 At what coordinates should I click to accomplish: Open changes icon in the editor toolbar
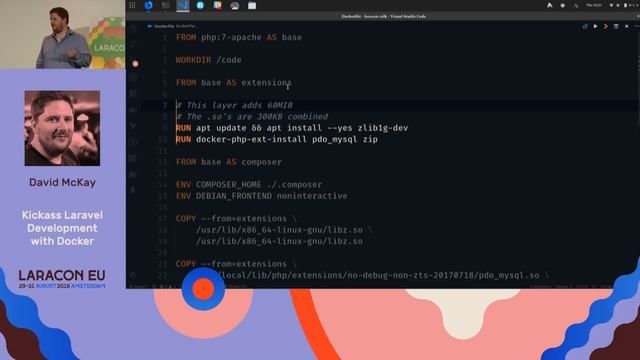[x=585, y=26]
